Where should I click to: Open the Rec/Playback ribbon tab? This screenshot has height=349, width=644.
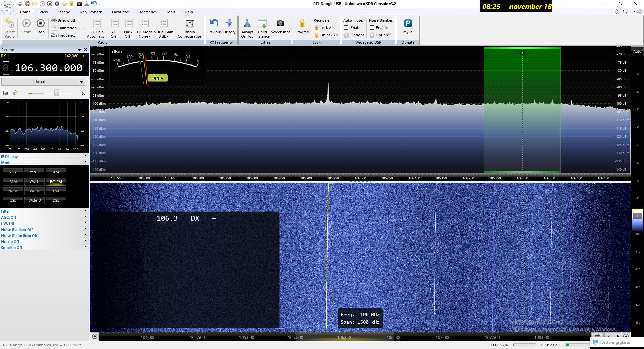tap(91, 12)
